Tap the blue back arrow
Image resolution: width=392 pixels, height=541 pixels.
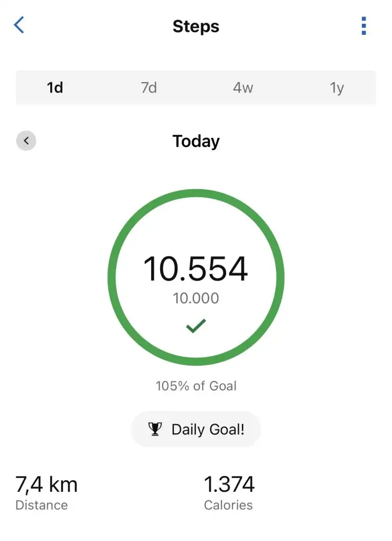click(x=20, y=25)
